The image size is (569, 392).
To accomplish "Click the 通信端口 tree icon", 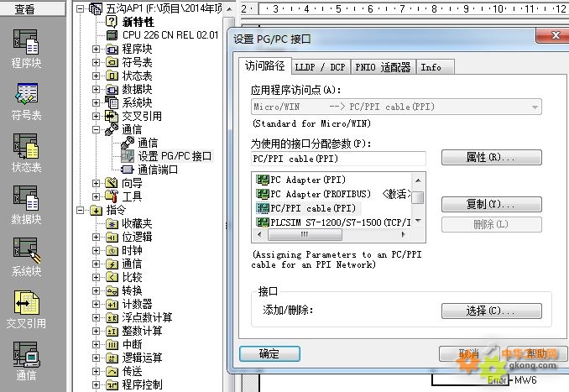I will (128, 170).
